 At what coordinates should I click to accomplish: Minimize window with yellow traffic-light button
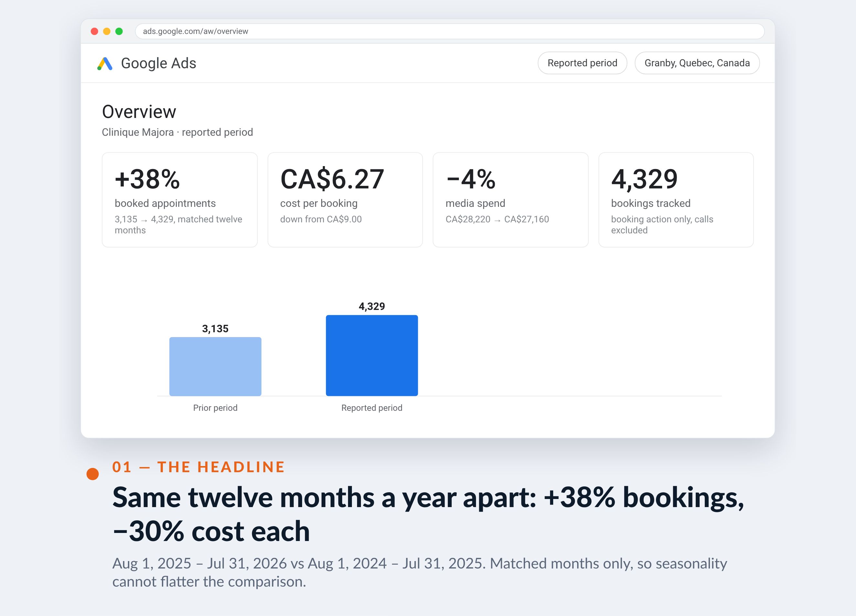coord(107,31)
